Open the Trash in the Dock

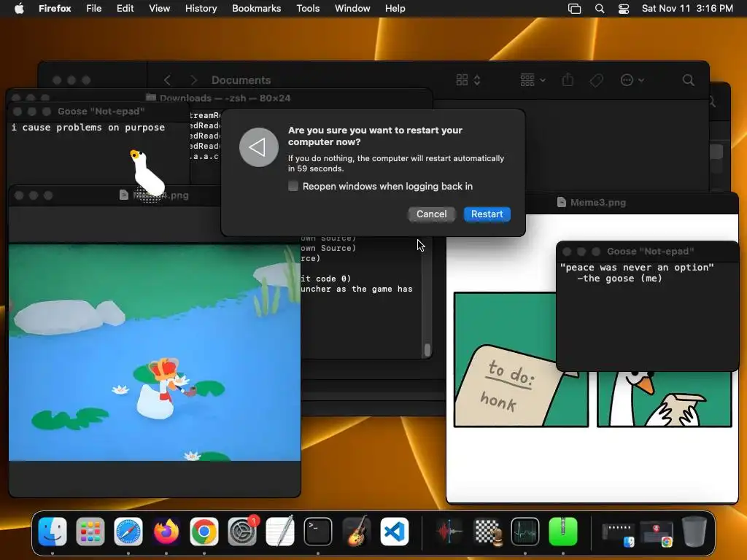[694, 531]
